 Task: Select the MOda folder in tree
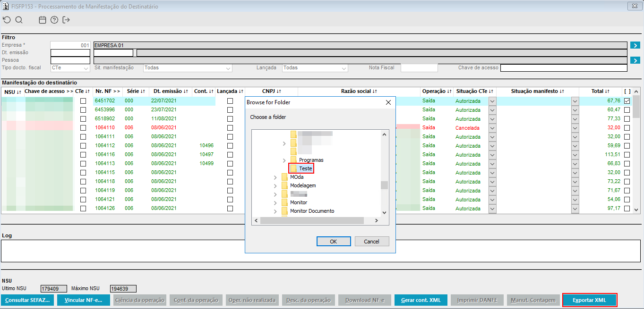(x=297, y=177)
